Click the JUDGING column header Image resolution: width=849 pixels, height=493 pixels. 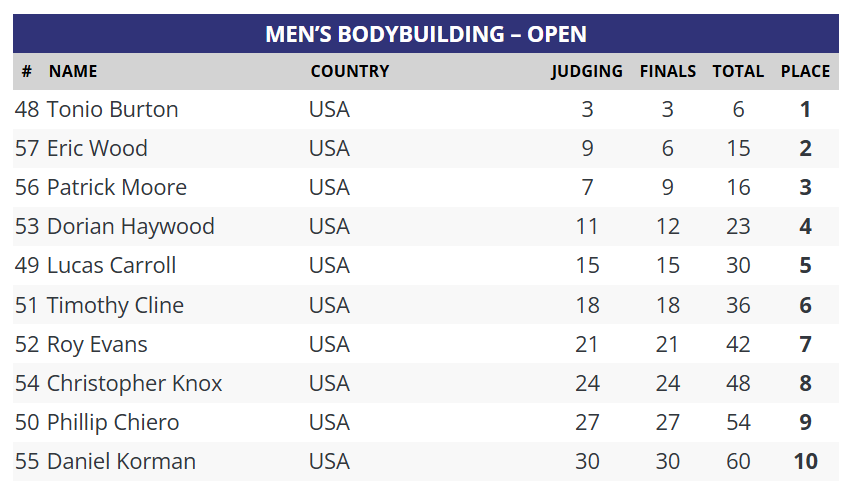[x=587, y=71]
